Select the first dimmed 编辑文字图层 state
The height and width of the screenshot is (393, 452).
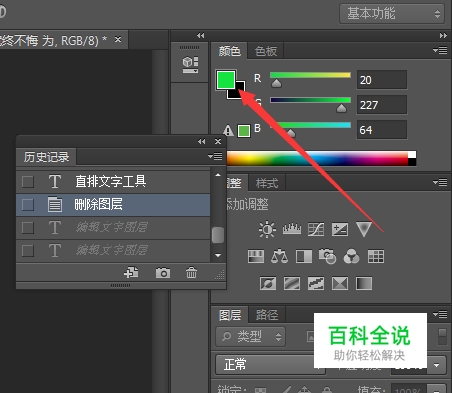tap(113, 228)
